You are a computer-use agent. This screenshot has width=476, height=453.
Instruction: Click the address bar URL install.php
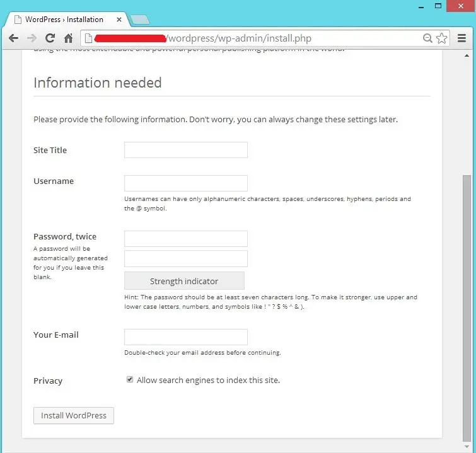tap(240, 38)
